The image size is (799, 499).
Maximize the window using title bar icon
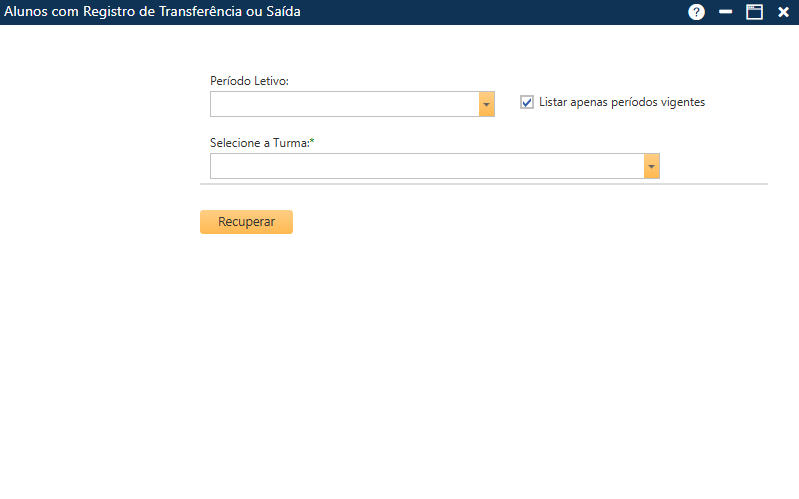755,12
